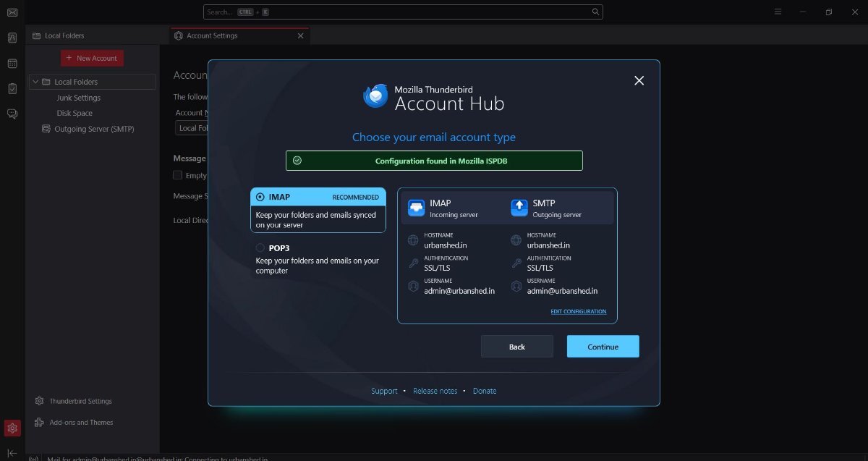
Task: Open Thunderbird Settings link
Action: [x=80, y=401]
